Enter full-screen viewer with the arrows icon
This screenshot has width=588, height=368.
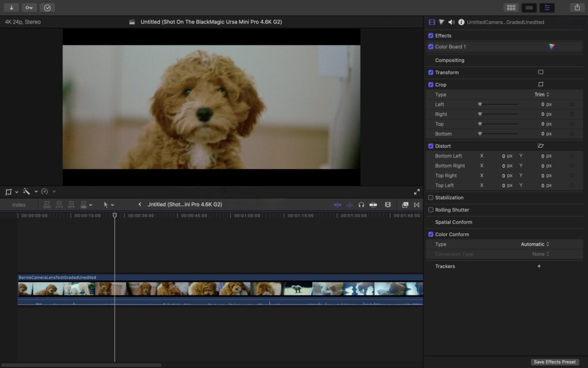tap(417, 191)
